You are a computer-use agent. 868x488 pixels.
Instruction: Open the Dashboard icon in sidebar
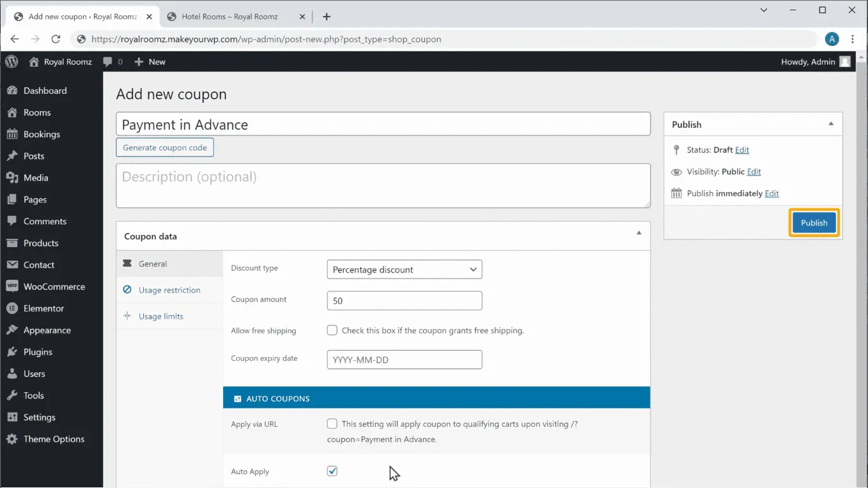[x=12, y=91]
